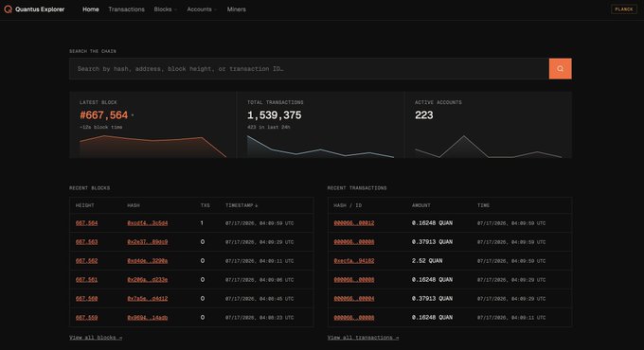Click the Quantus Explorer logo icon
The height and width of the screenshot is (350, 644).
click(8, 9)
